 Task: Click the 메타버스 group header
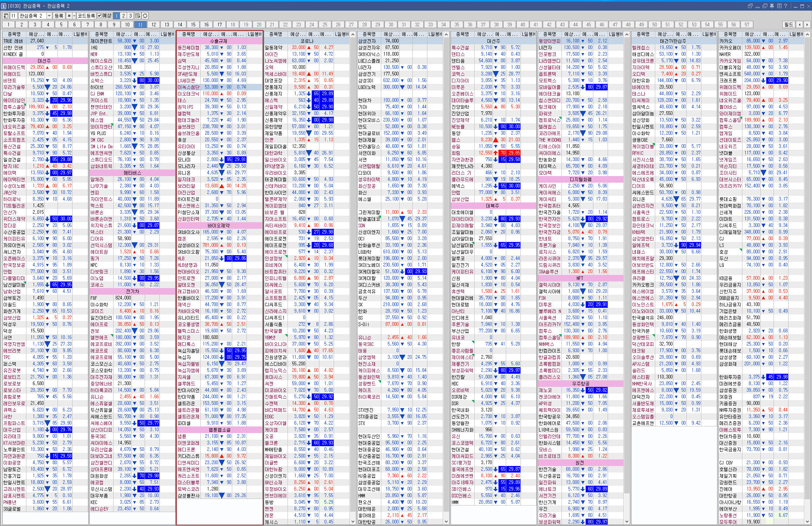(133, 173)
